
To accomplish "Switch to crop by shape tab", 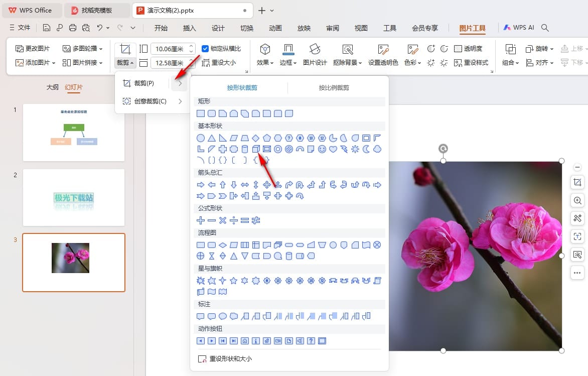I will [x=242, y=88].
